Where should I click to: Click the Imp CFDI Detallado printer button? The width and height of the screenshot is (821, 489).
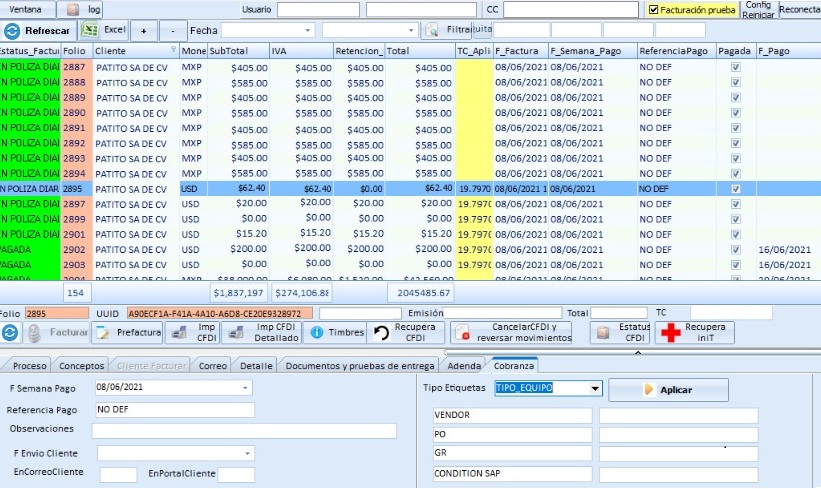(x=263, y=332)
